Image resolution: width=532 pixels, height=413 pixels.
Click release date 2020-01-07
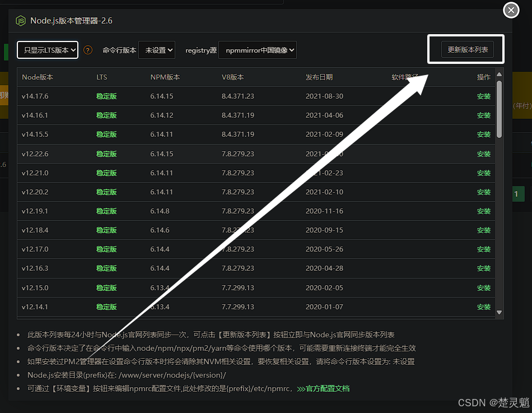click(x=324, y=307)
